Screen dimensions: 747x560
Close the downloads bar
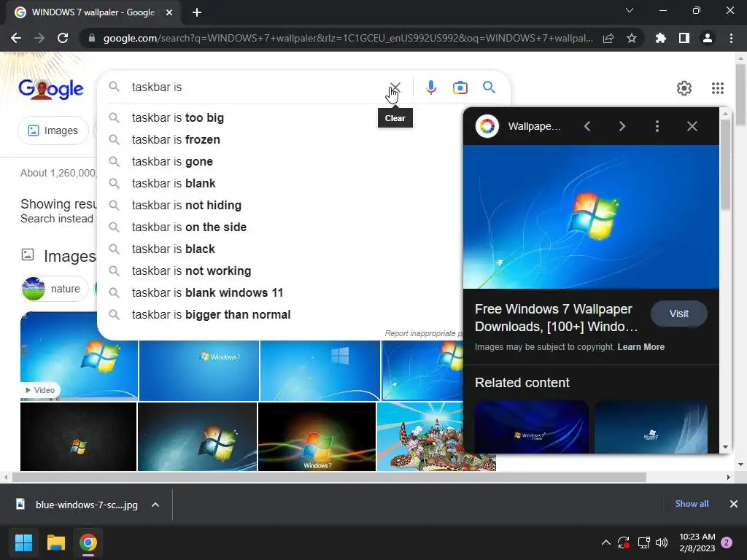coord(734,504)
